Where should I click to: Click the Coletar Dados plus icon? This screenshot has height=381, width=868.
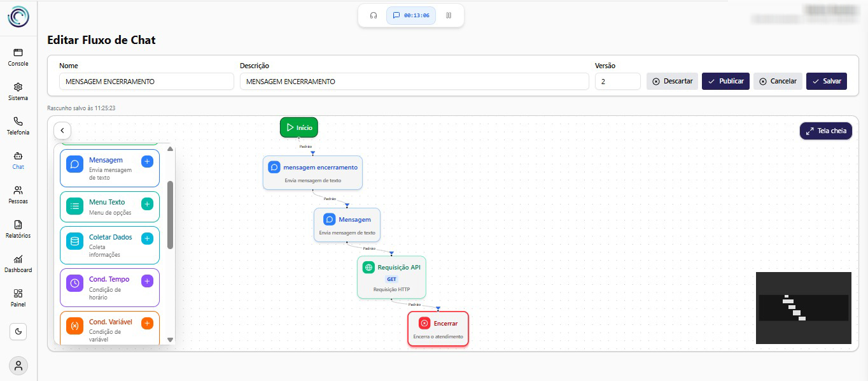[147, 239]
